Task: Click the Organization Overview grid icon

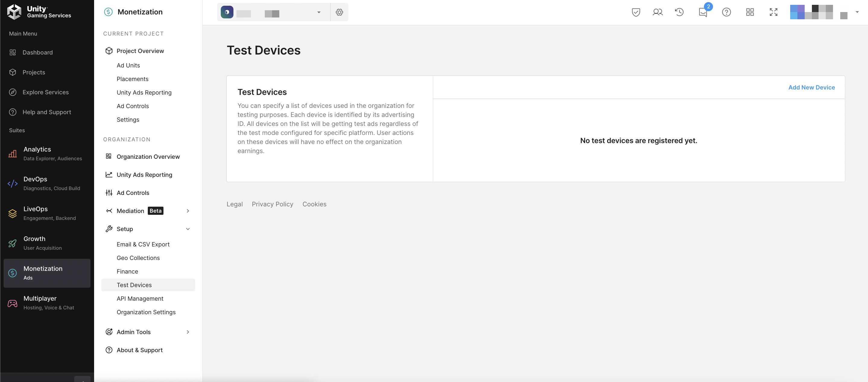Action: [x=109, y=156]
